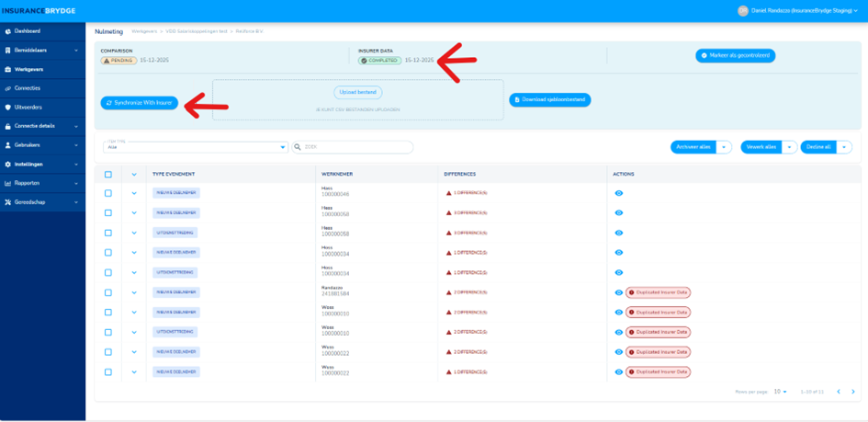Select all rows with header checkbox
The height and width of the screenshot is (422, 868).
(108, 174)
